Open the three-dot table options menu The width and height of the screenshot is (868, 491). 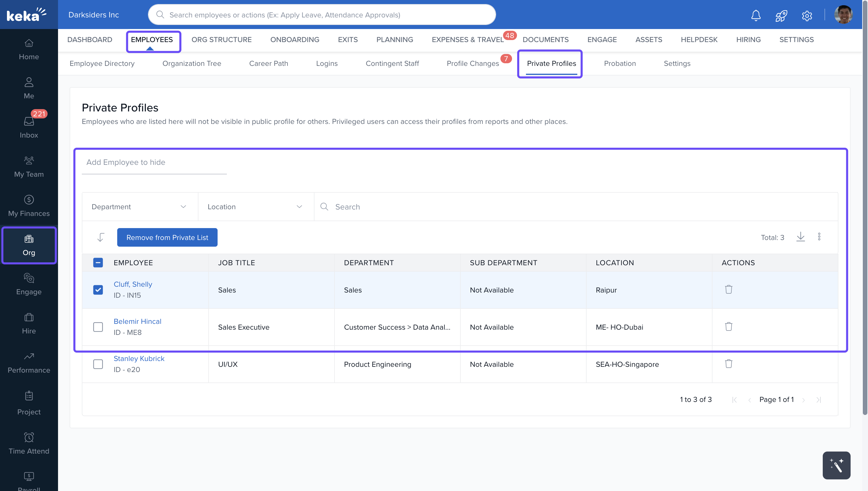[819, 237]
